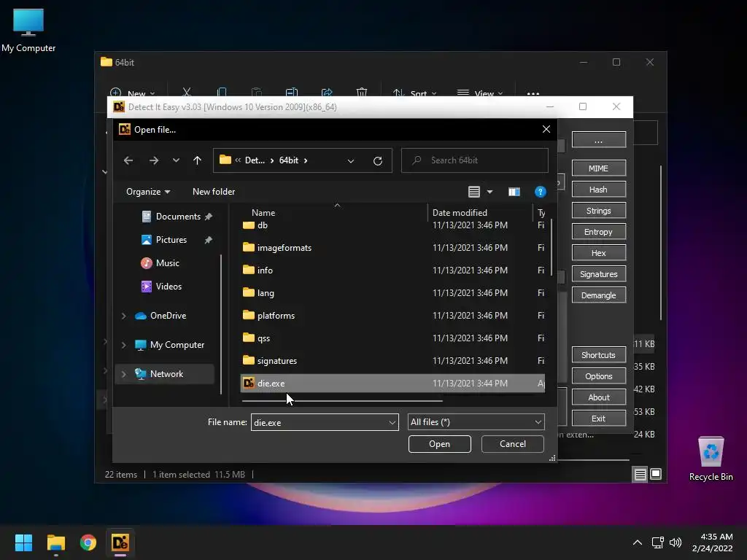The width and height of the screenshot is (747, 560).
Task: Select the qss folder
Action: tap(392, 338)
